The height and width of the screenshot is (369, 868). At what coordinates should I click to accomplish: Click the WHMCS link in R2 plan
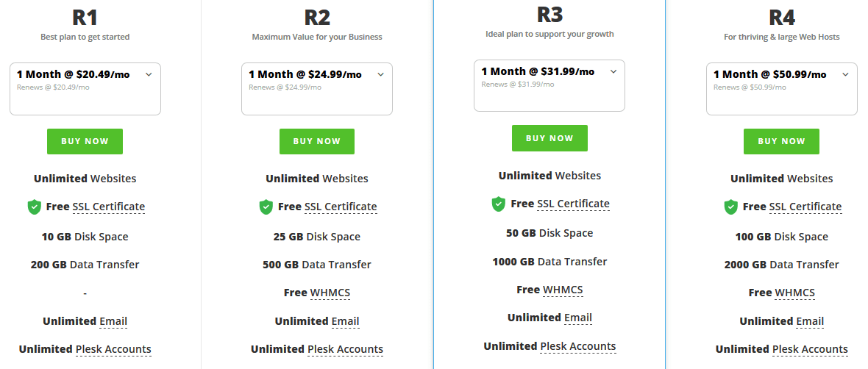[330, 293]
